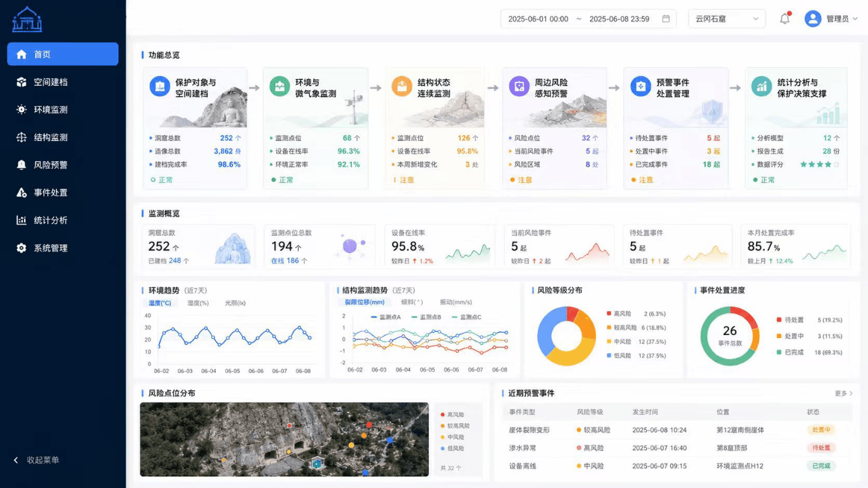Screen dimensions: 868x488
Task: Click 更多 link in recent alerts
Action: click(x=843, y=394)
